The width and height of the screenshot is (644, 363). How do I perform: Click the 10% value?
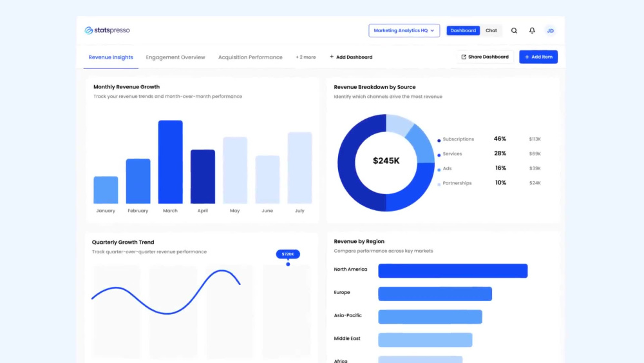pos(500,183)
